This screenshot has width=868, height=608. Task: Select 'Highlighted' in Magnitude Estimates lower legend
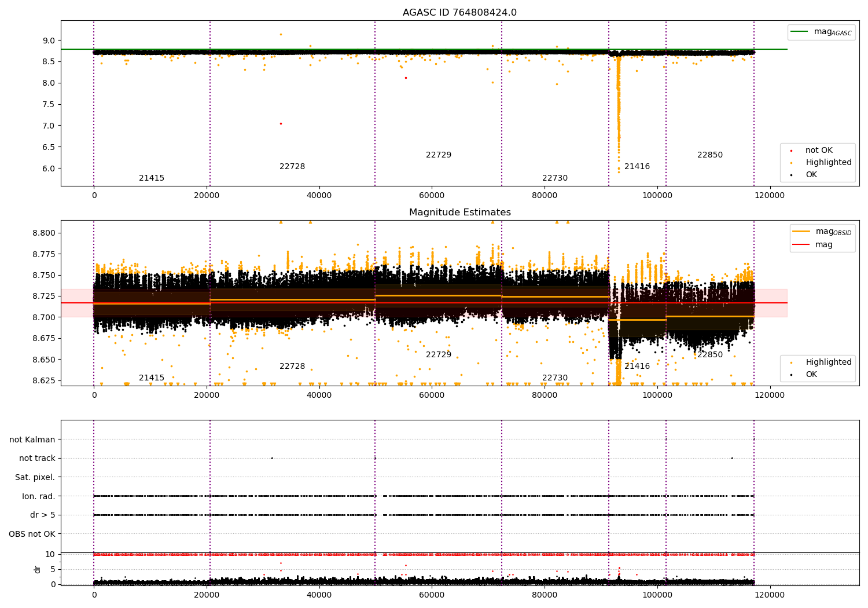point(829,362)
